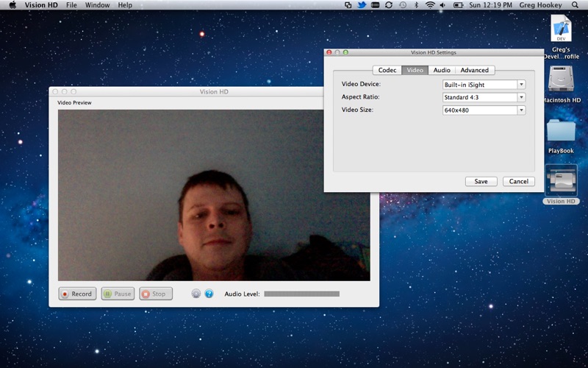
Task: Select the Macintosh HD drive icon
Action: [561, 81]
